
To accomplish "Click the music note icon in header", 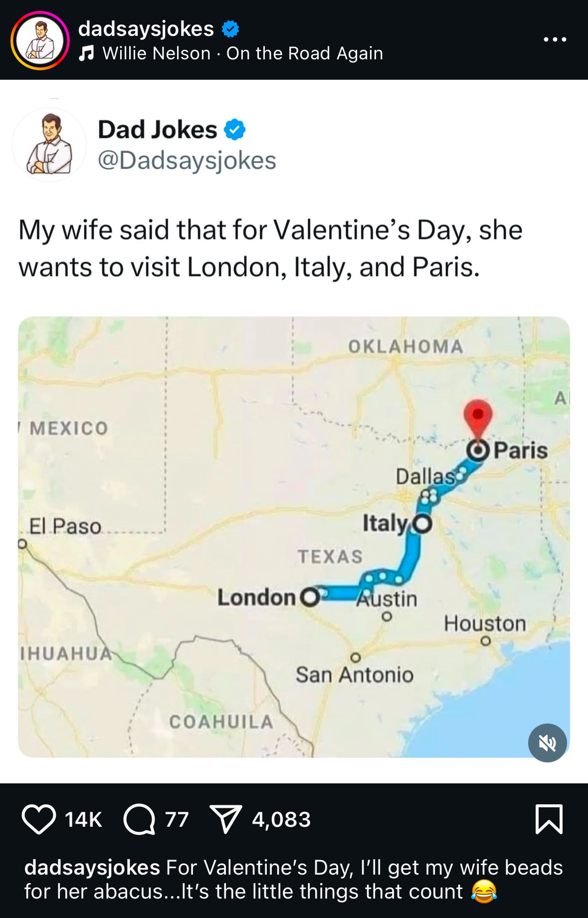I will [x=87, y=53].
